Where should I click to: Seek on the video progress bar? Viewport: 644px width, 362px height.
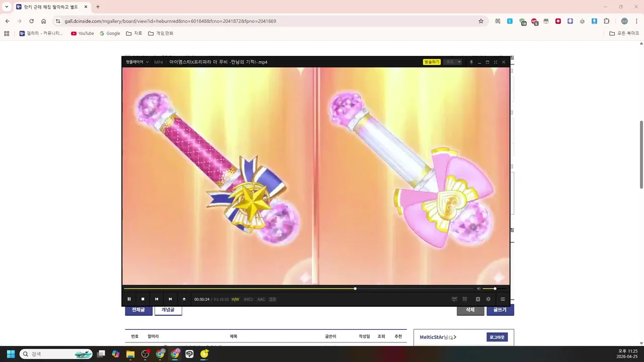(299, 289)
